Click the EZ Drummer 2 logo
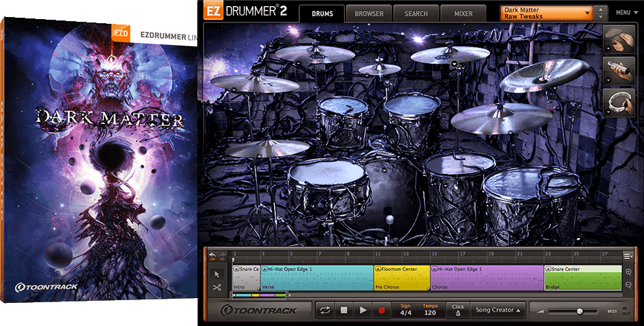Viewport: 644px width, 326px height. (x=245, y=11)
